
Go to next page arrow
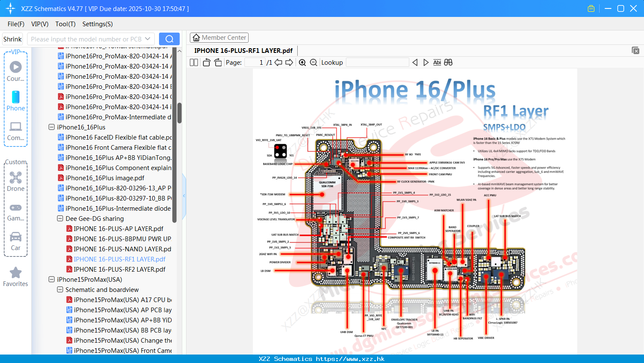(x=289, y=63)
